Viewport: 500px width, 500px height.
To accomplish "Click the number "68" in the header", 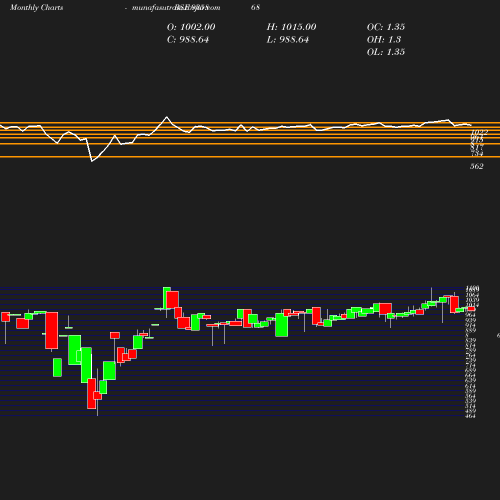I will point(255,7).
